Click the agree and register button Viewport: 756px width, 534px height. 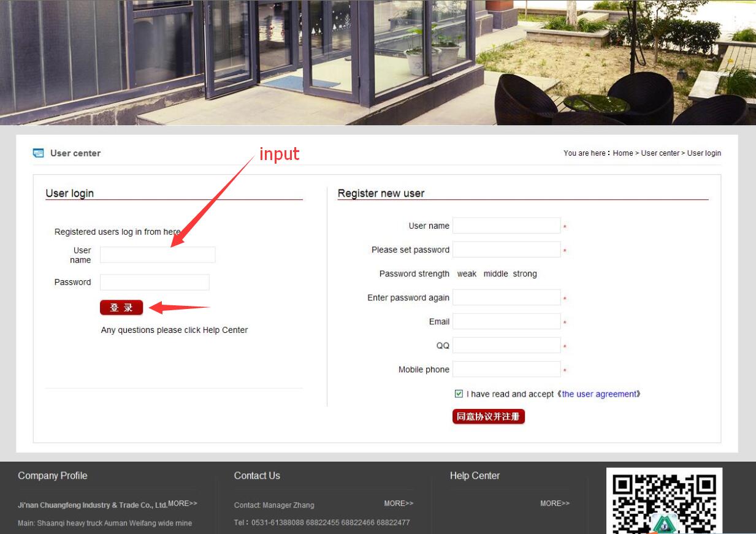click(x=489, y=417)
